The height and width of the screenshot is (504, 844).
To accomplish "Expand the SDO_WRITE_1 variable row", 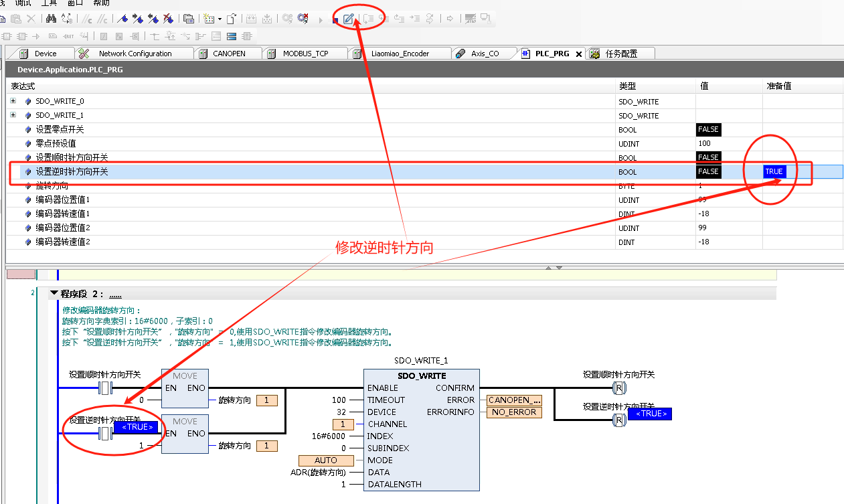I will tap(13, 115).
